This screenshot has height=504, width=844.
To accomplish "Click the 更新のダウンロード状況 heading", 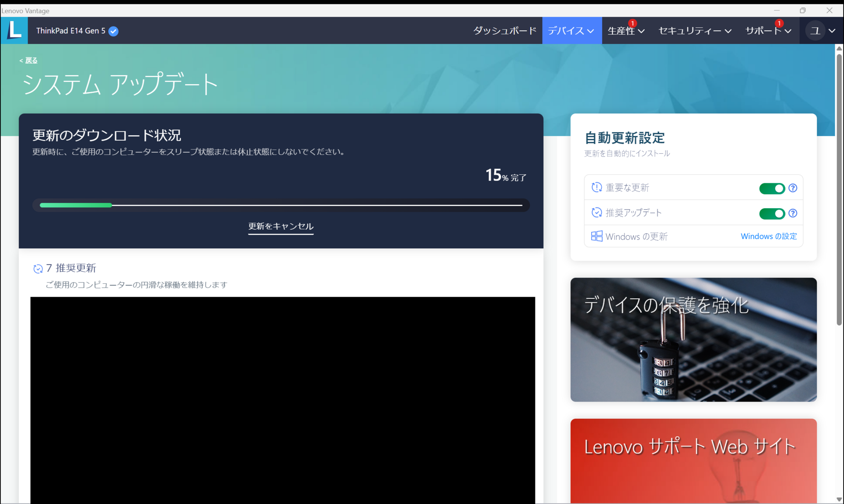I will coord(107,135).
